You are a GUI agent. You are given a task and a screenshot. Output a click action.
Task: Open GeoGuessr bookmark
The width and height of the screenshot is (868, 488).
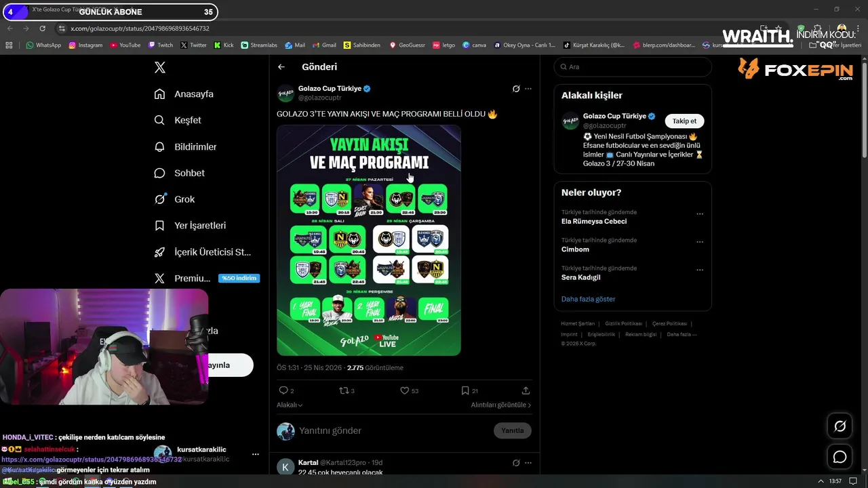point(407,45)
